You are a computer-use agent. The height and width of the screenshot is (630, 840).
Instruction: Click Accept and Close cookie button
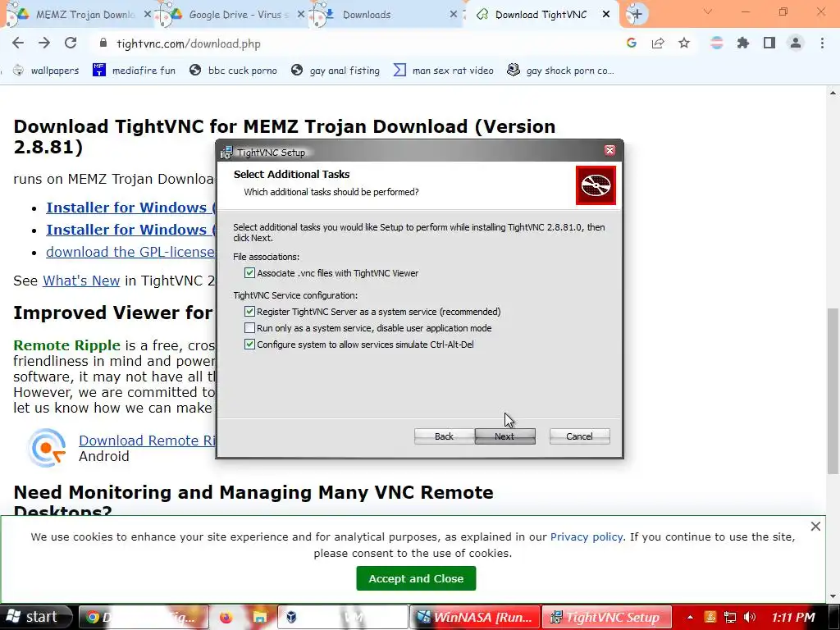point(416,578)
